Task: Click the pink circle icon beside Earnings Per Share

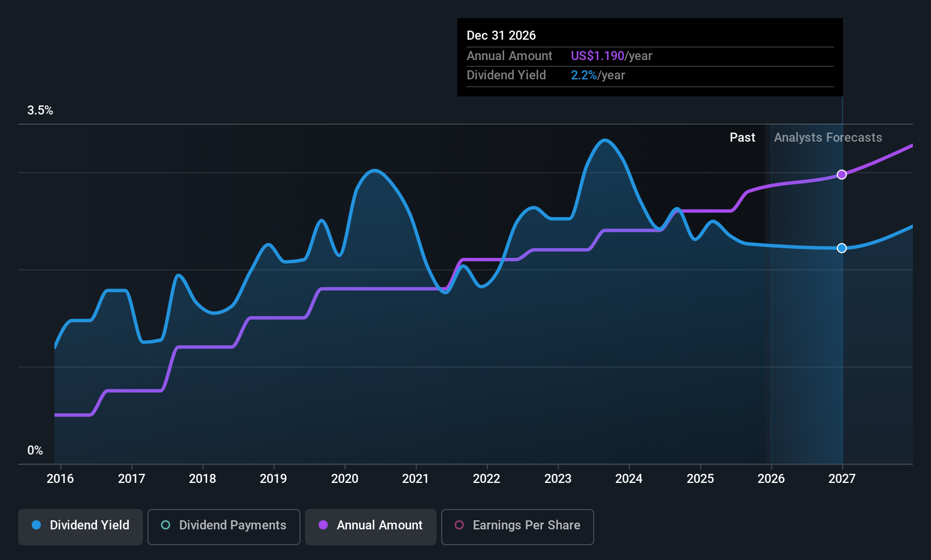Action: pos(459,525)
